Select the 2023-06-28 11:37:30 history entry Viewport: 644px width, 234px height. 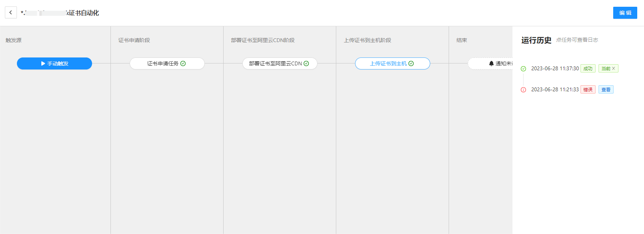coord(555,69)
